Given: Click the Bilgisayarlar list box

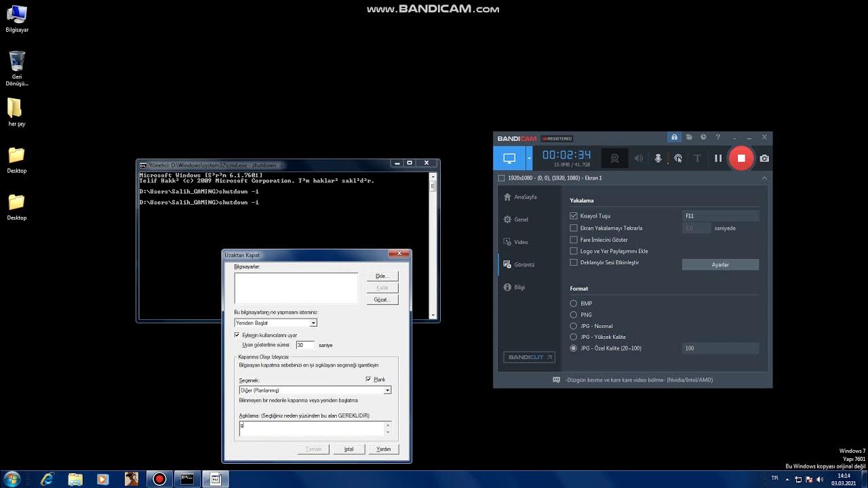Looking at the screenshot, I should 296,288.
